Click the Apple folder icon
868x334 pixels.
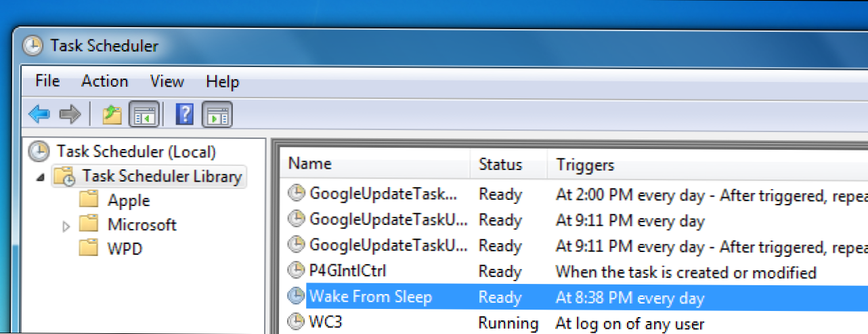(x=89, y=200)
